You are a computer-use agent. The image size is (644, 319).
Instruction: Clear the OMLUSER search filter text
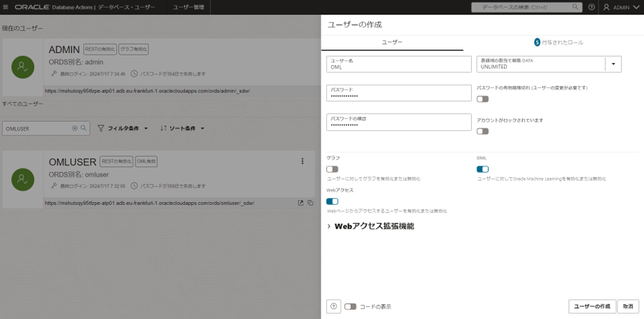pyautogui.click(x=75, y=129)
